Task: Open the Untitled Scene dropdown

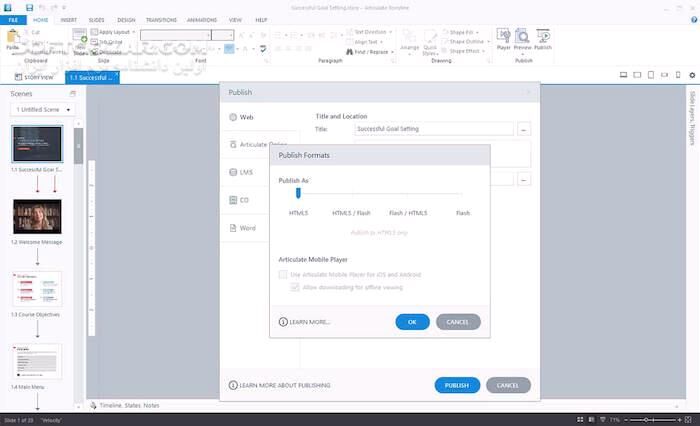Action: pos(43,109)
